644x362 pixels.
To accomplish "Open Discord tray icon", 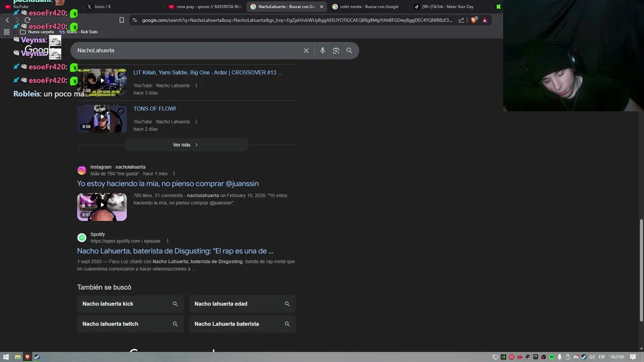I will (576, 357).
